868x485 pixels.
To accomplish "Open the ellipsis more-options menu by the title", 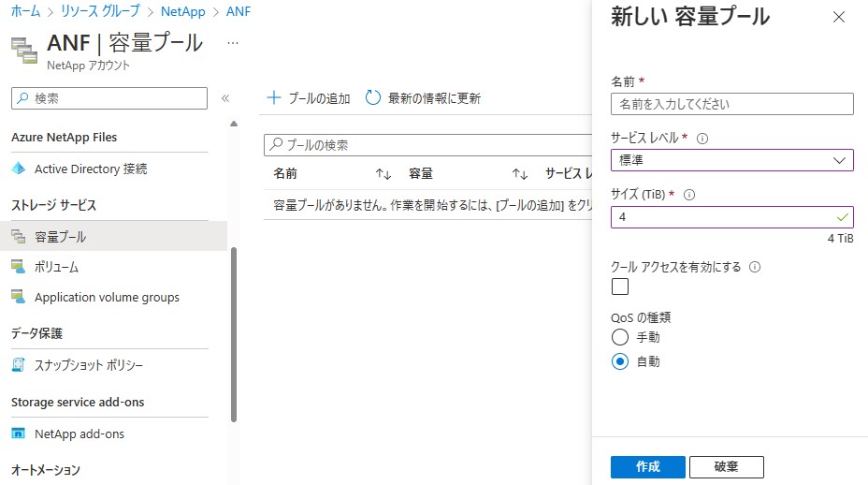I will point(233,43).
